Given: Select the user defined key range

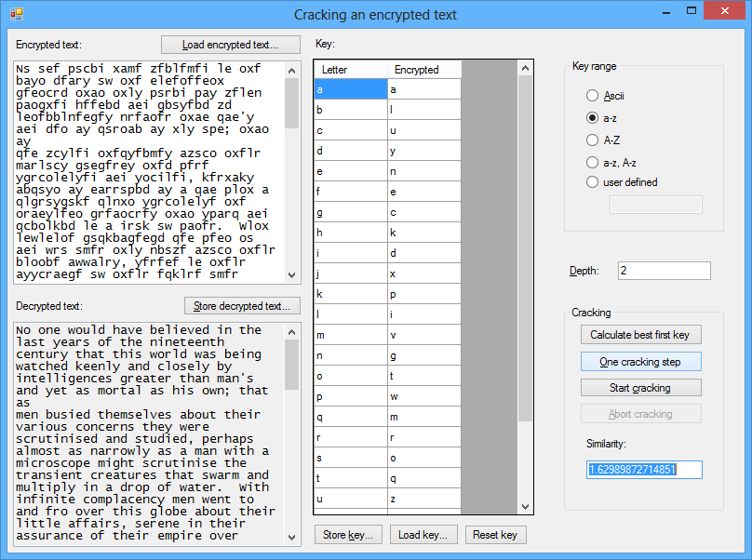Looking at the screenshot, I should click(592, 182).
